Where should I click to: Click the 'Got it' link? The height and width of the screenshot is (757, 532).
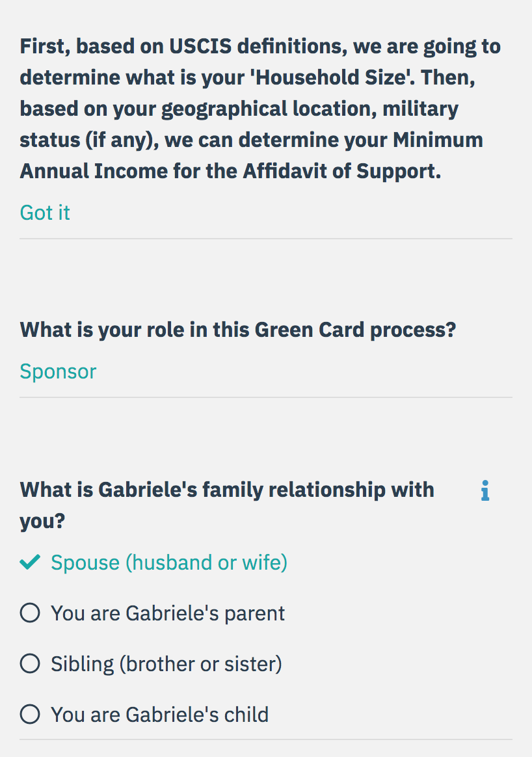point(45,213)
